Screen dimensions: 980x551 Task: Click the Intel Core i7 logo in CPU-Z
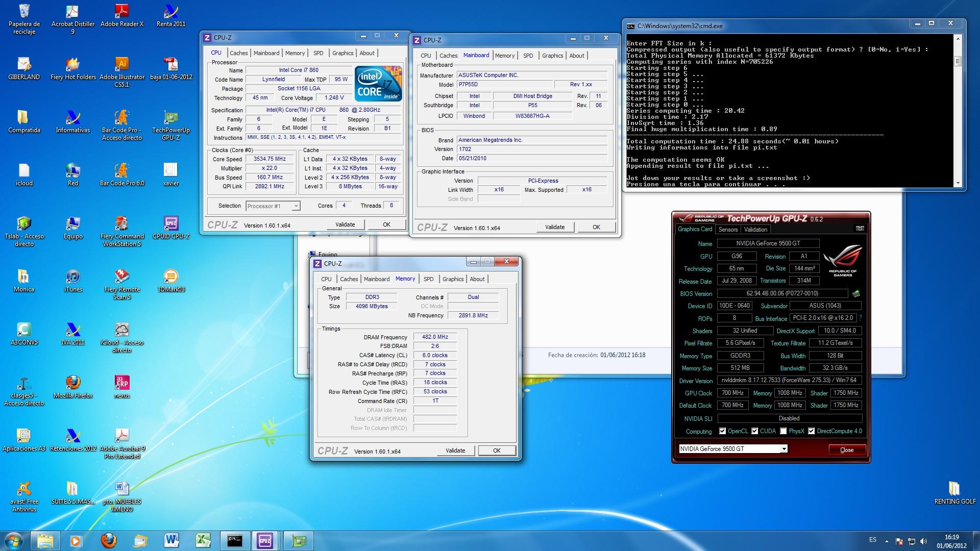[378, 84]
